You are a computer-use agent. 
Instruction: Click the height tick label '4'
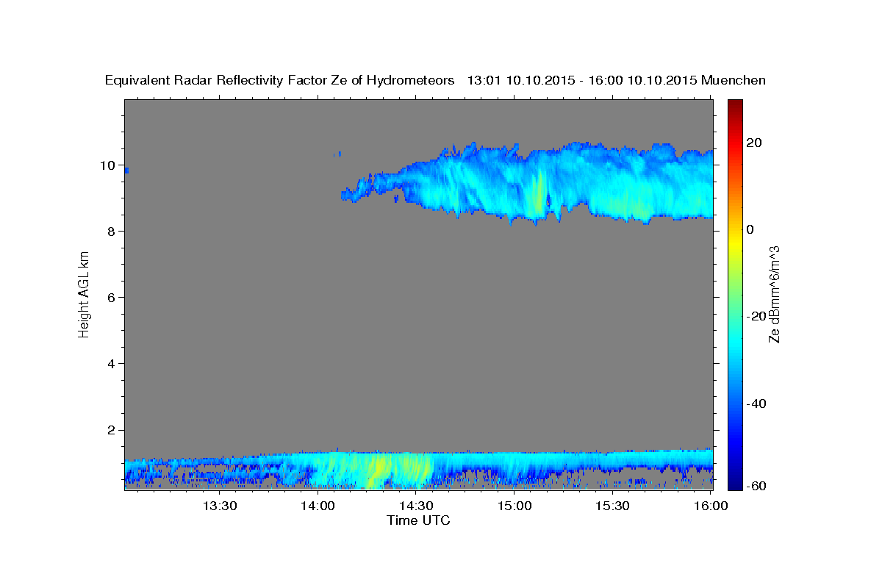coord(112,363)
